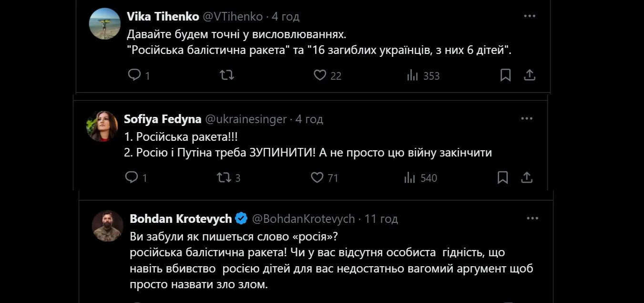View Sofiya Fedyna's profile picture
Viewport: 644px width, 303px height.
click(x=104, y=126)
